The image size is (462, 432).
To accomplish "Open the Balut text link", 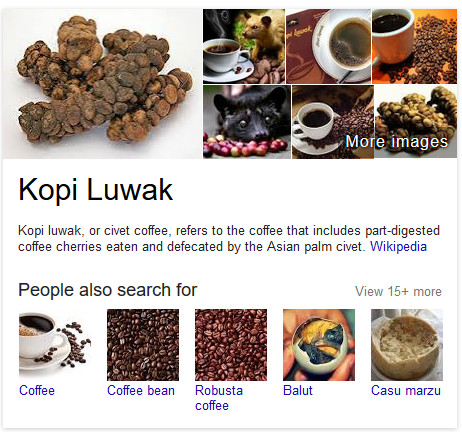I will click(298, 390).
